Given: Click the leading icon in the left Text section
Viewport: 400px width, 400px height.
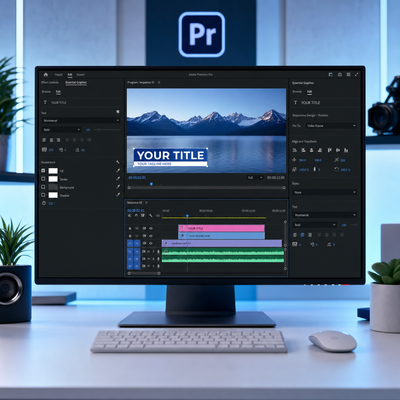Looking at the screenshot, I should point(77,150).
